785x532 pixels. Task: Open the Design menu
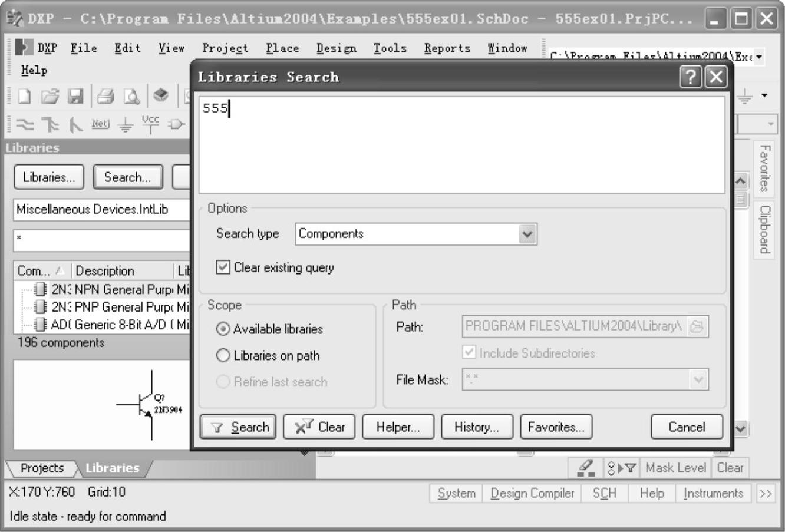(337, 48)
